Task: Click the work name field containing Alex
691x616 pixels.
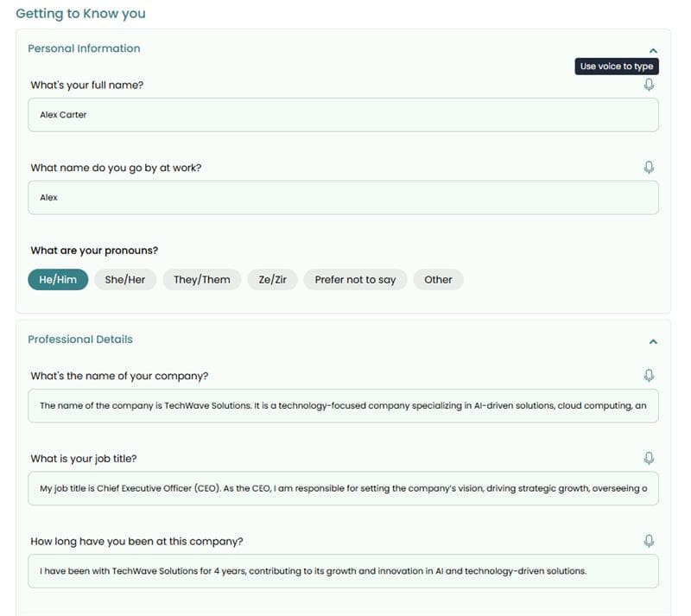Action: [344, 197]
